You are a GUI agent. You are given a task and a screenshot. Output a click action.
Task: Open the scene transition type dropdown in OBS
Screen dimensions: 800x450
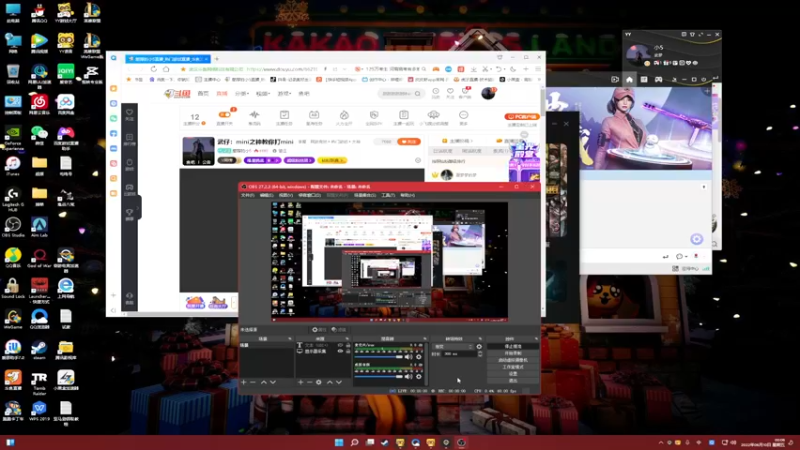(453, 346)
